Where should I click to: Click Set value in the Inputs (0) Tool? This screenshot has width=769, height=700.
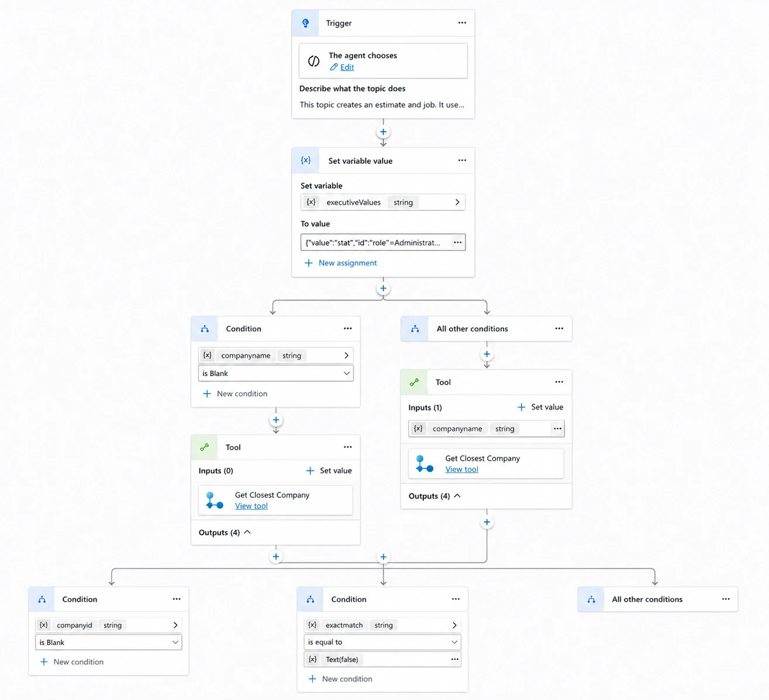[329, 471]
